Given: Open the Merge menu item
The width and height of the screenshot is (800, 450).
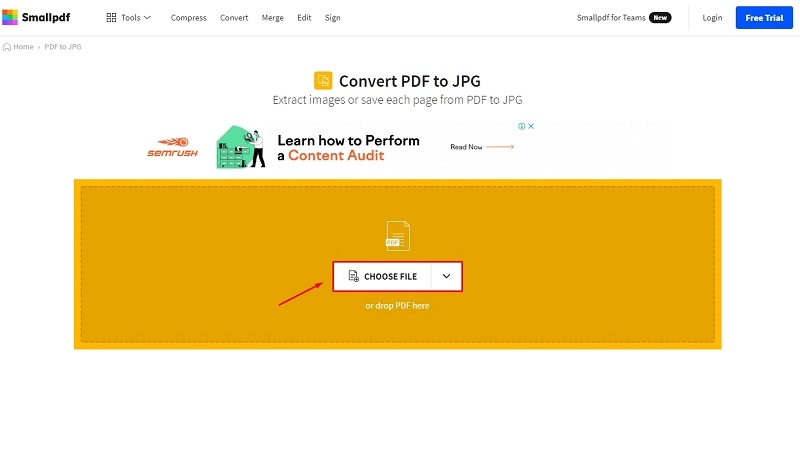Looking at the screenshot, I should 272,18.
